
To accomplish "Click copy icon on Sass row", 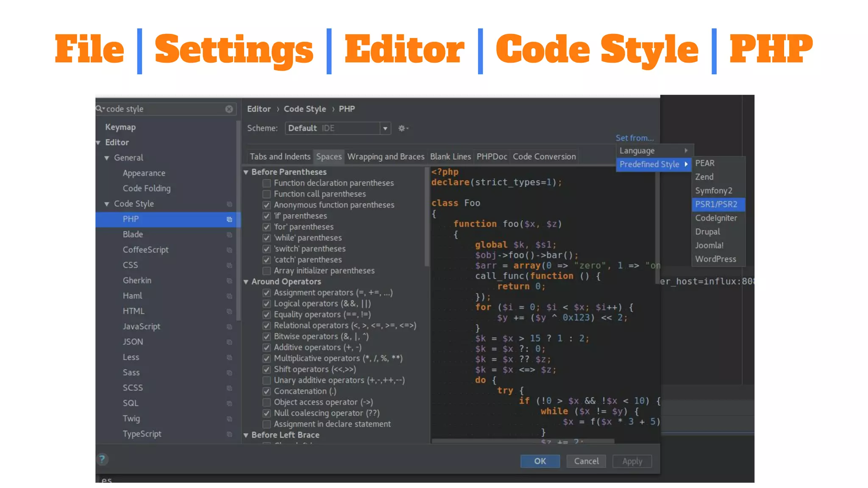I will tap(229, 373).
